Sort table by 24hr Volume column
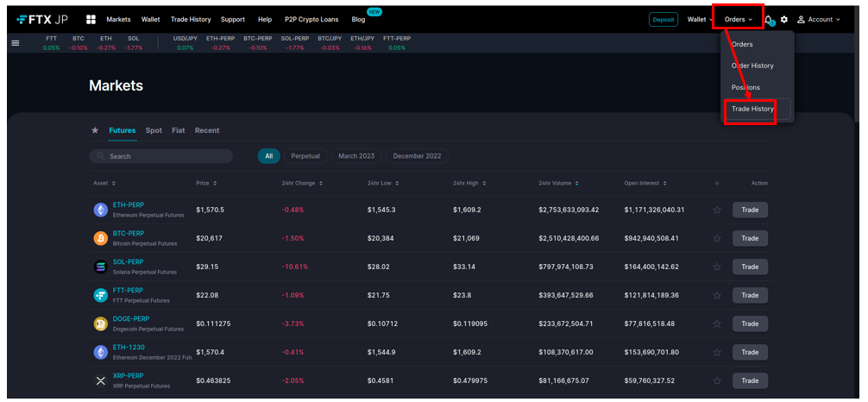 (x=558, y=183)
